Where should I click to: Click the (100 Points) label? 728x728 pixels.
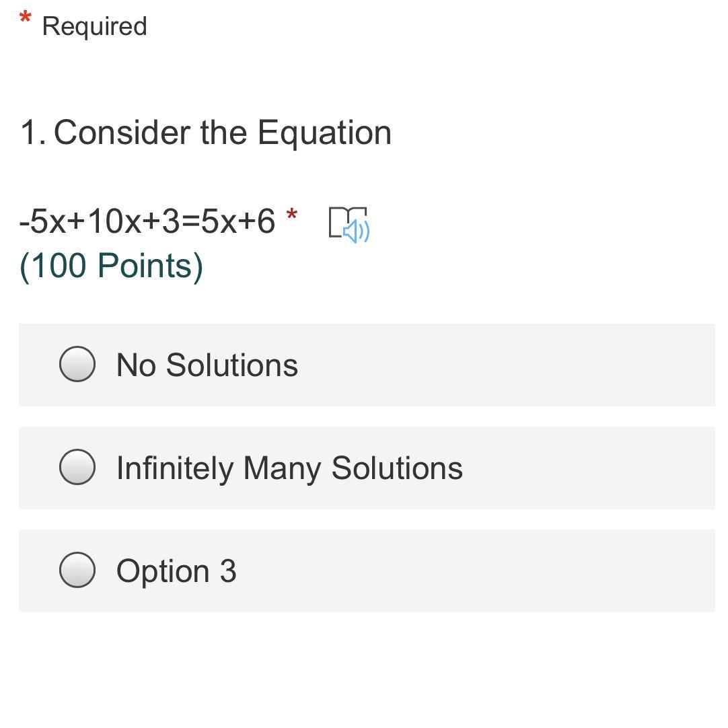[x=111, y=265]
